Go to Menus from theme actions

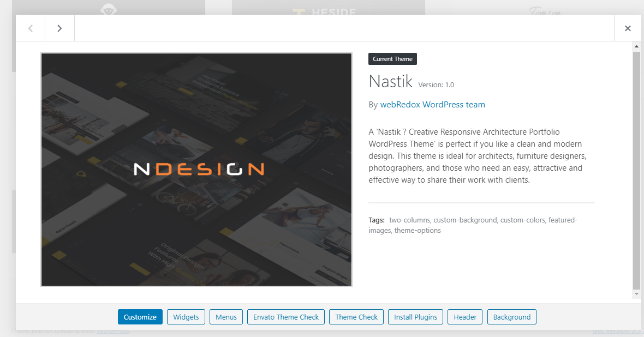(x=226, y=317)
